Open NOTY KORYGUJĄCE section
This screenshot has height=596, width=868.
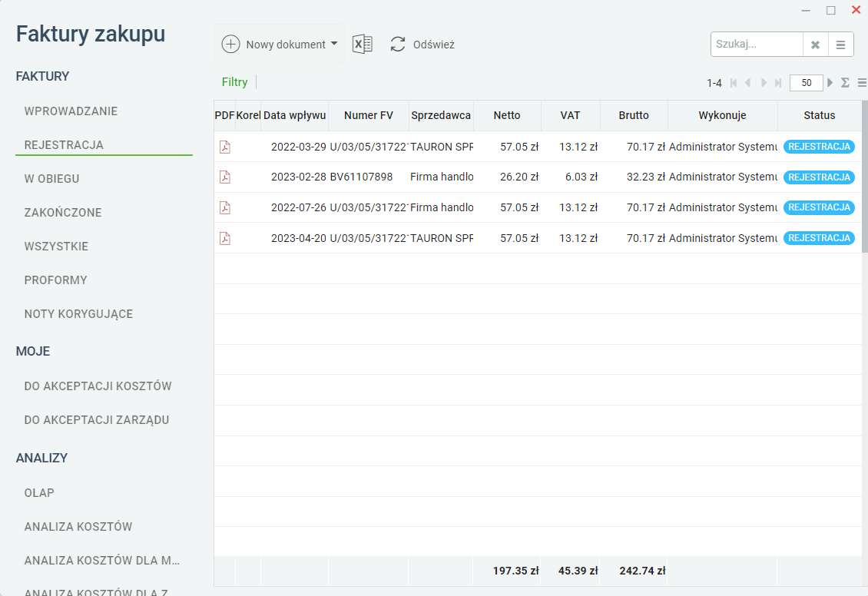tap(78, 314)
